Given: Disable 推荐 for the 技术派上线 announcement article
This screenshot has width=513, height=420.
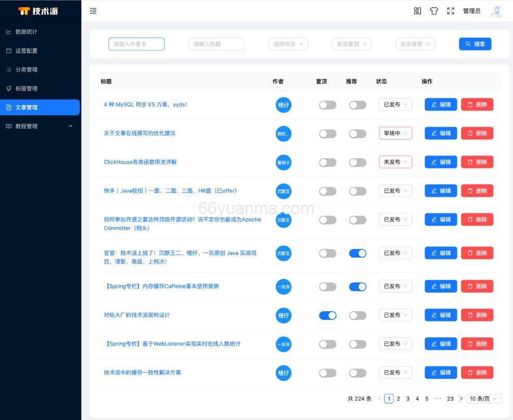Looking at the screenshot, I should coord(357,253).
